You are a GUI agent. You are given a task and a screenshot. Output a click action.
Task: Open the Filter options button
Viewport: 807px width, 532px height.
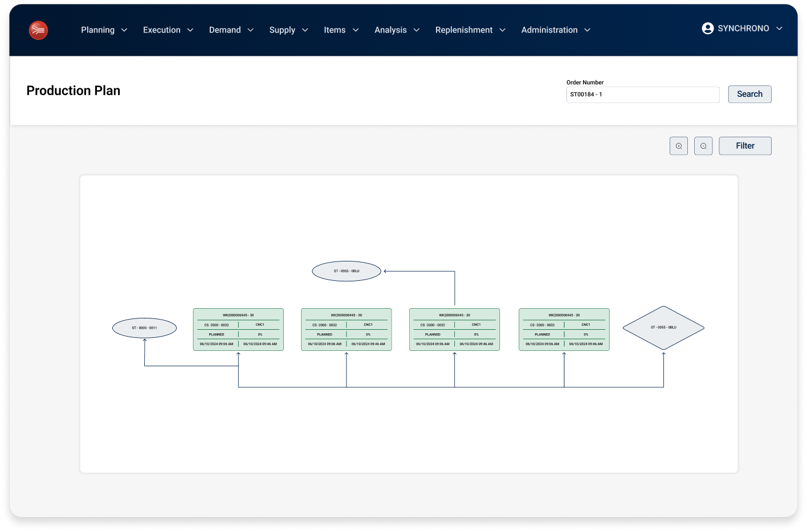click(x=745, y=146)
